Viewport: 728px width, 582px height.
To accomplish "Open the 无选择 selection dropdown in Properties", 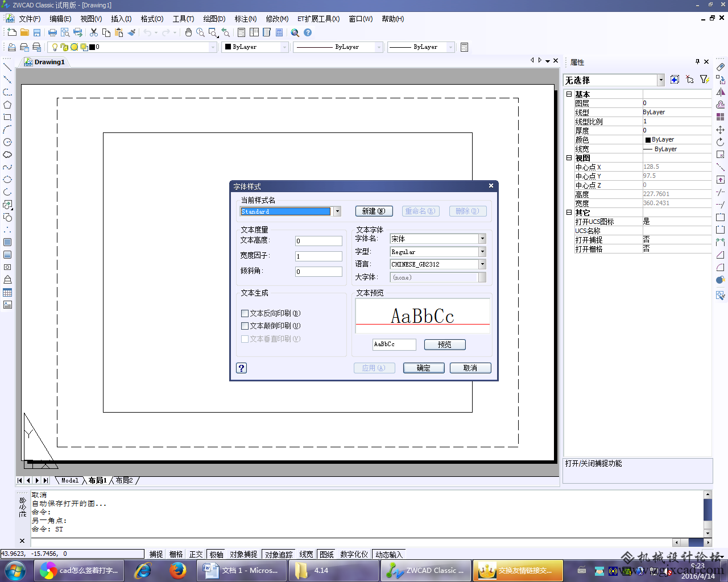I will coord(661,80).
